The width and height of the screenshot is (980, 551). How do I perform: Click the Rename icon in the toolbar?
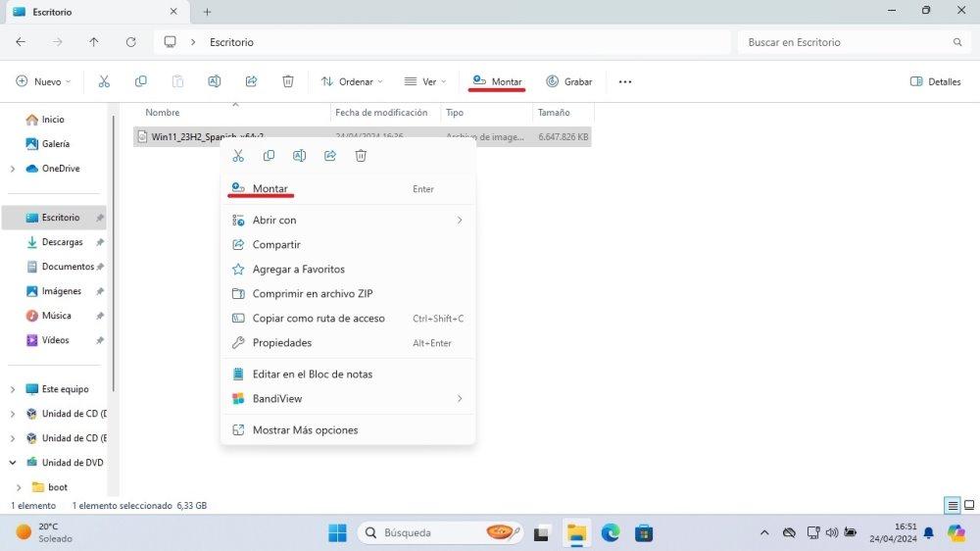click(215, 81)
